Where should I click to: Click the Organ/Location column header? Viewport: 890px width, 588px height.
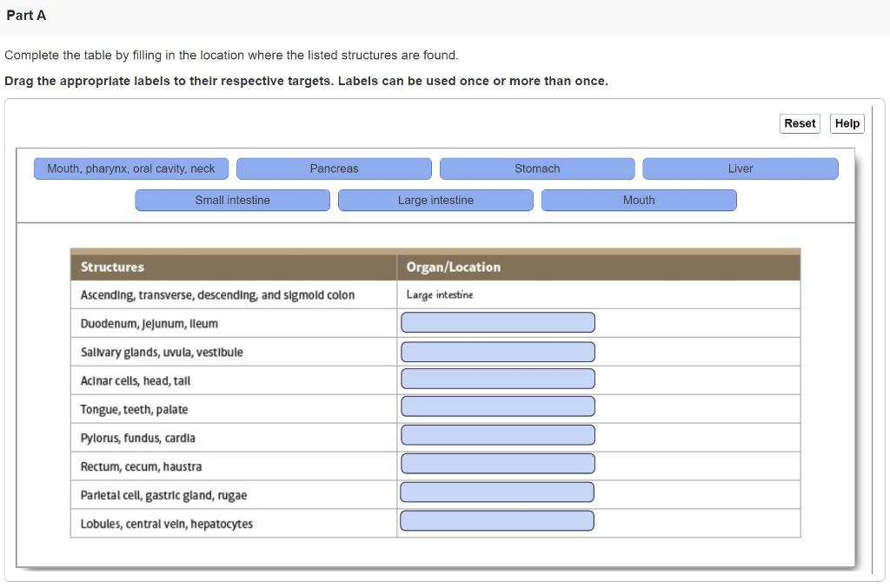click(453, 267)
